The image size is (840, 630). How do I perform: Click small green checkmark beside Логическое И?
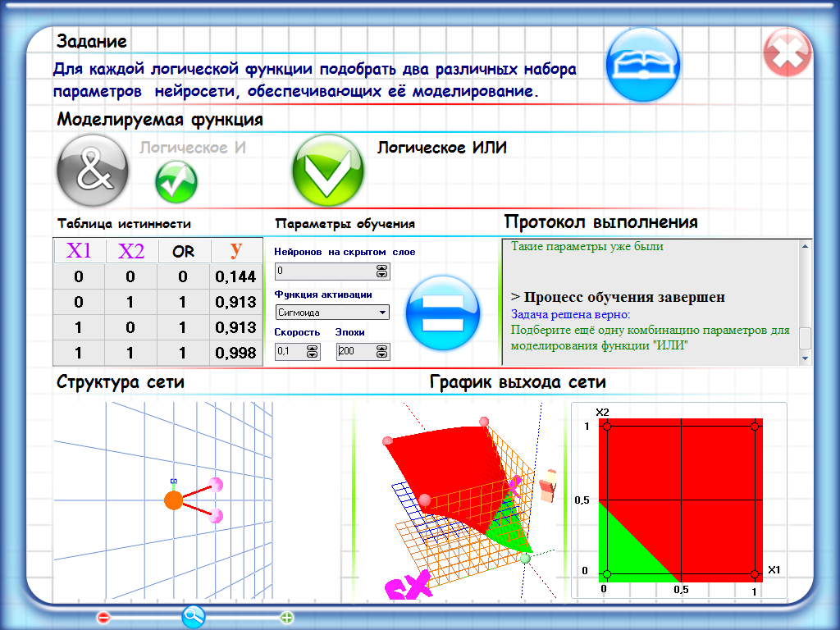(x=176, y=181)
